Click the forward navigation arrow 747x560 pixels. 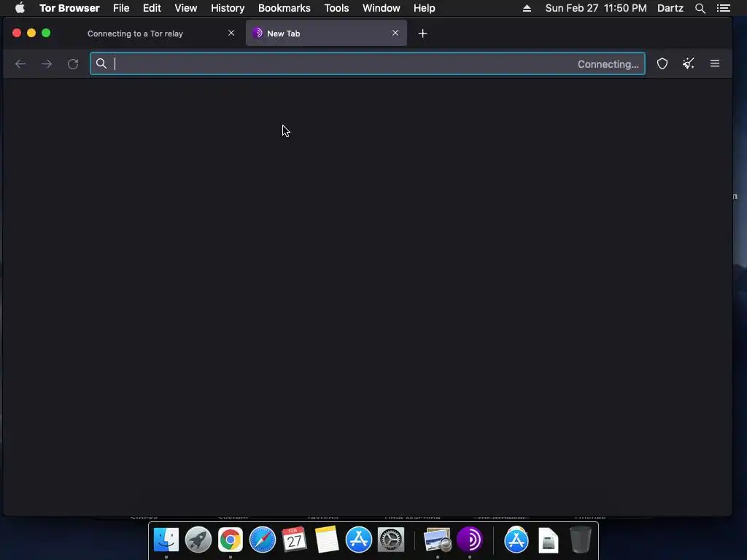(47, 64)
